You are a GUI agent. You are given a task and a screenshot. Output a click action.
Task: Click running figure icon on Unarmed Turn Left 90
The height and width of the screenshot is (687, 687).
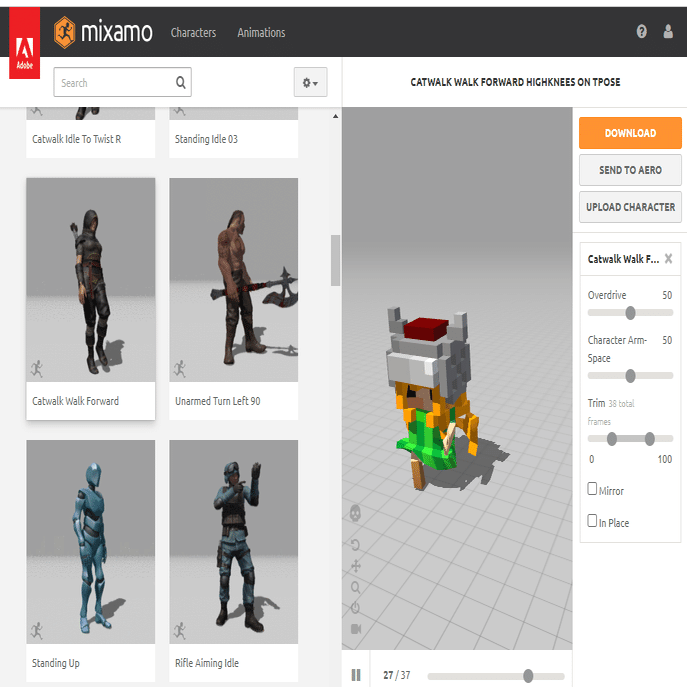point(180,369)
